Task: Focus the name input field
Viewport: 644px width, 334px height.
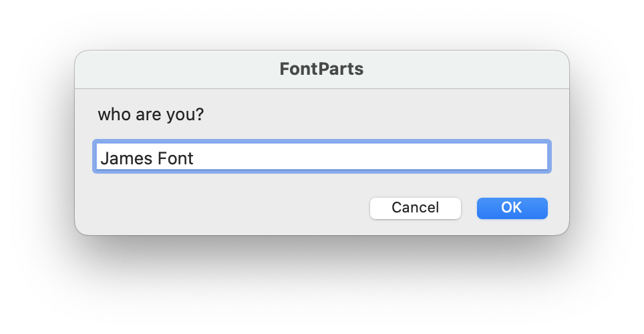Action: click(321, 156)
